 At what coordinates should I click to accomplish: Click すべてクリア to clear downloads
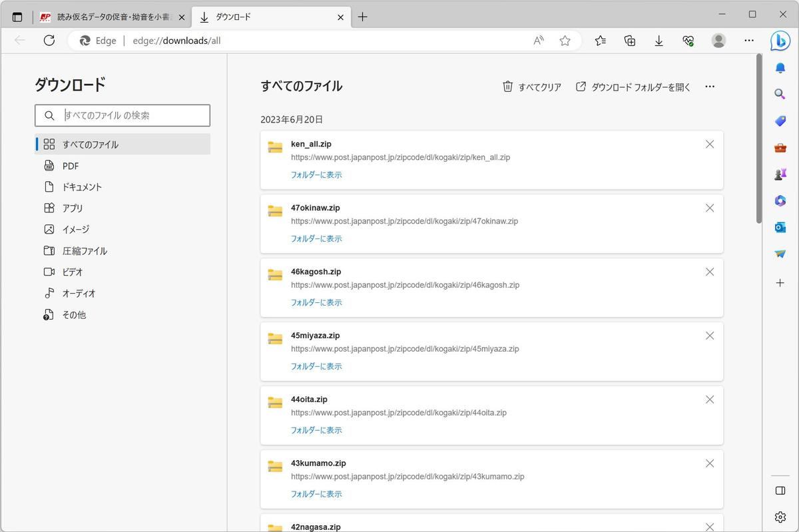click(x=532, y=87)
